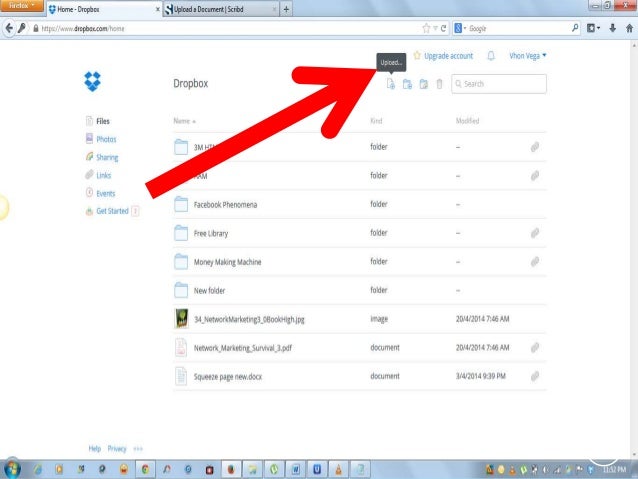The height and width of the screenshot is (479, 638).
Task: Open a new tab with the plus button
Action: (x=286, y=9)
